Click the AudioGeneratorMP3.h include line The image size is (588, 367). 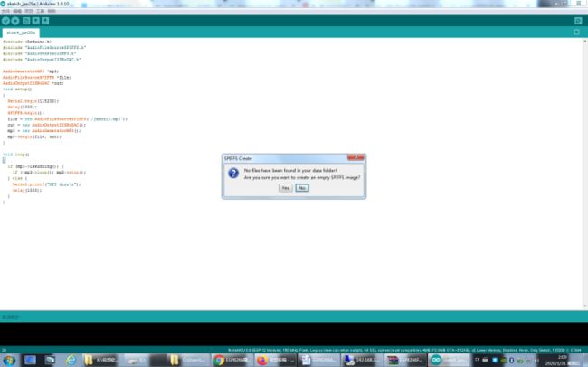click(x=40, y=53)
